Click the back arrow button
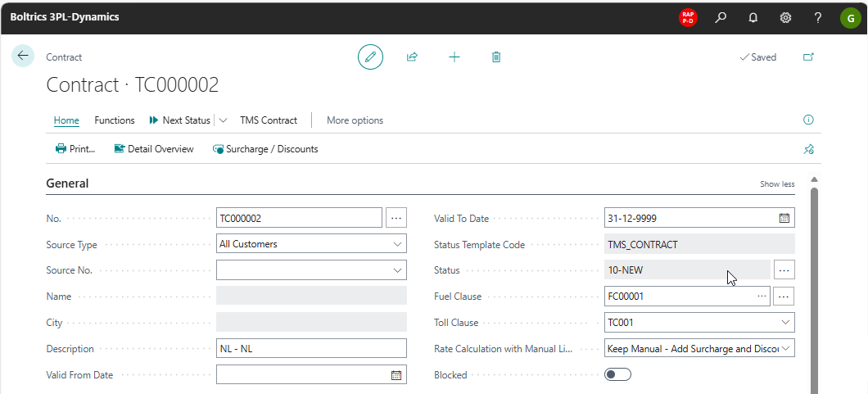The height and width of the screenshot is (394, 868). (x=22, y=57)
